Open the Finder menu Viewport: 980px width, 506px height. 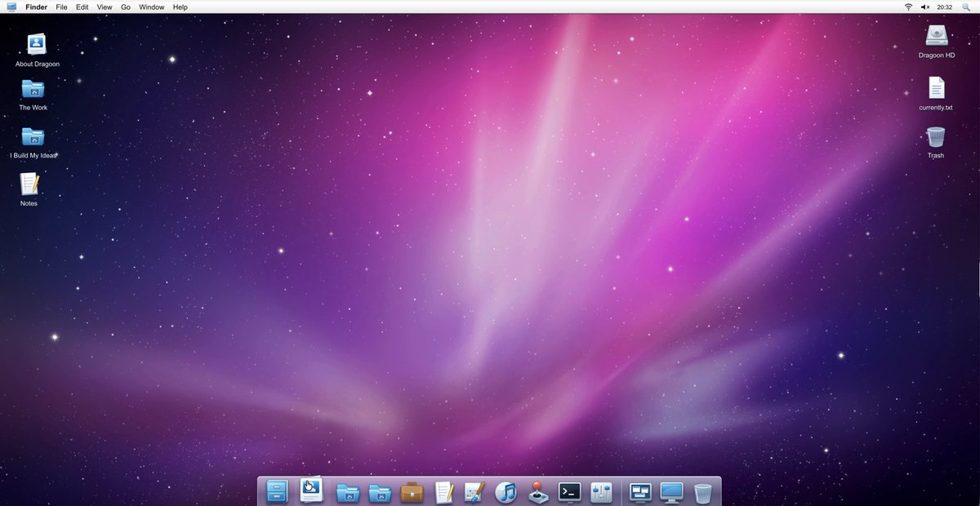(x=37, y=7)
